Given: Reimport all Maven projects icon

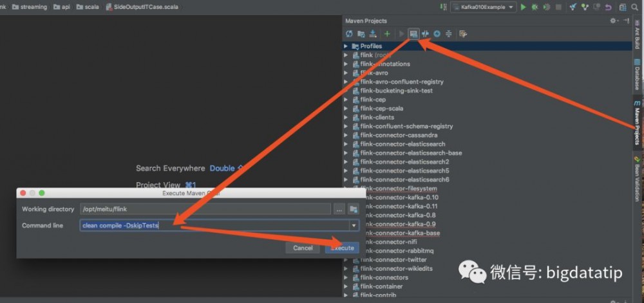Looking at the screenshot, I should (349, 34).
